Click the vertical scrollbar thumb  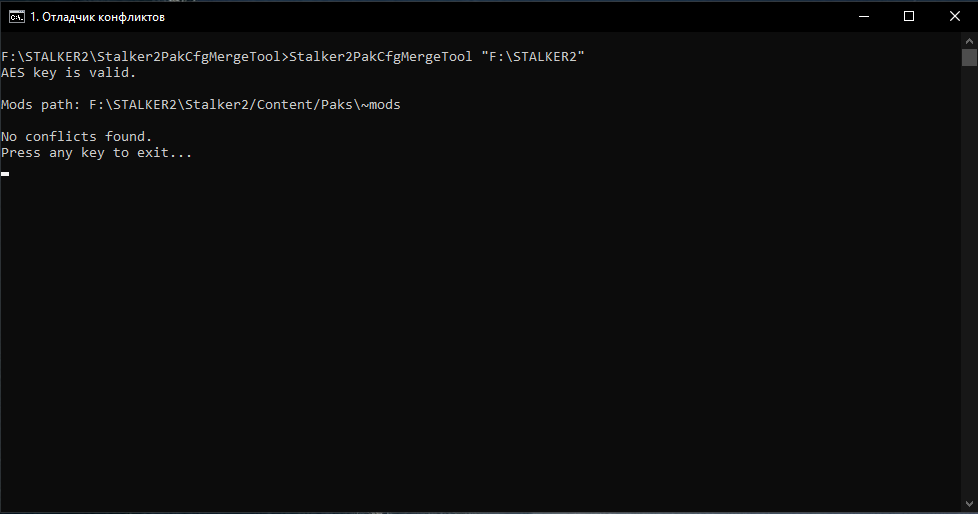tap(969, 57)
